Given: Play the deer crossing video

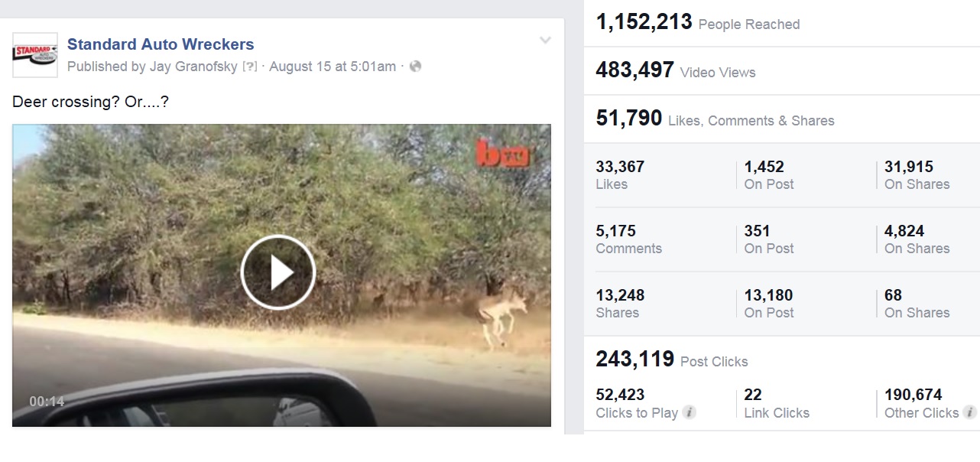Looking at the screenshot, I should point(278,272).
